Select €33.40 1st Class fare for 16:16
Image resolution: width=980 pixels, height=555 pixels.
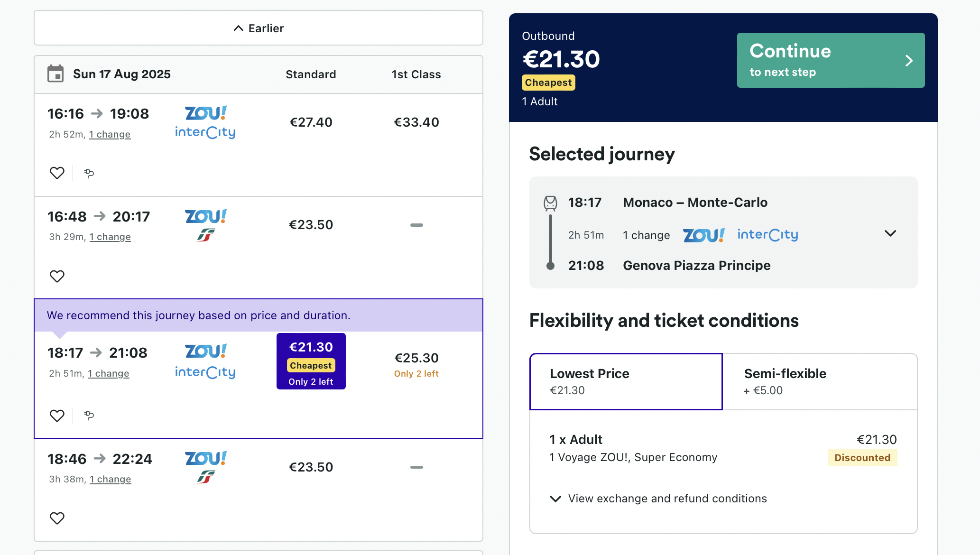416,122
